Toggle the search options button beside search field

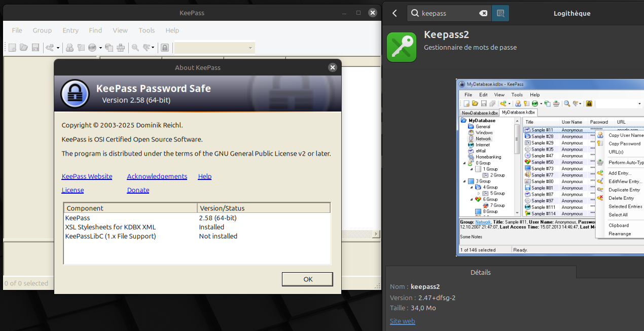500,13
